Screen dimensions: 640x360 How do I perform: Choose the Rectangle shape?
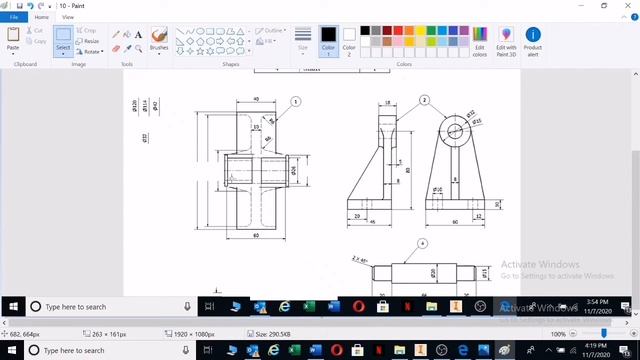pyautogui.click(x=210, y=31)
